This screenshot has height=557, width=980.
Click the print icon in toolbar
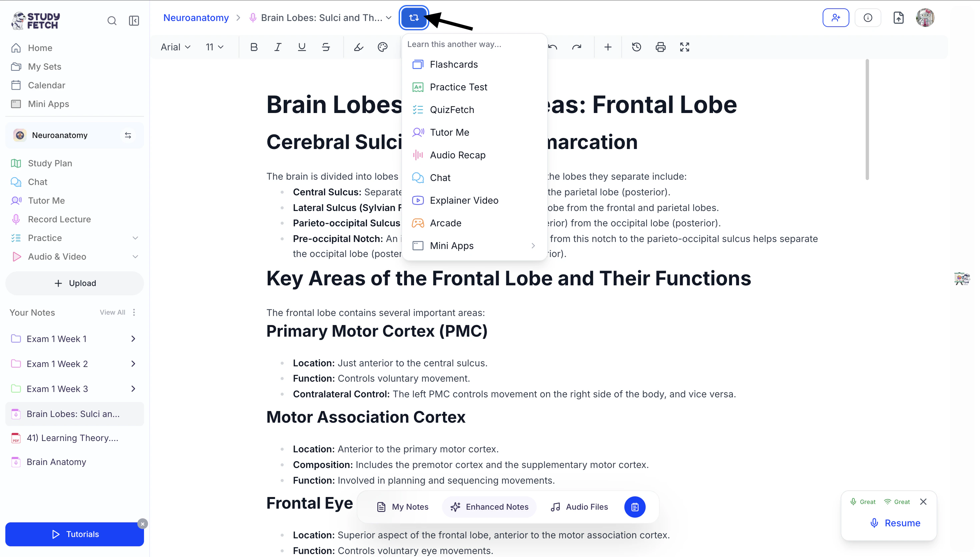[660, 47]
